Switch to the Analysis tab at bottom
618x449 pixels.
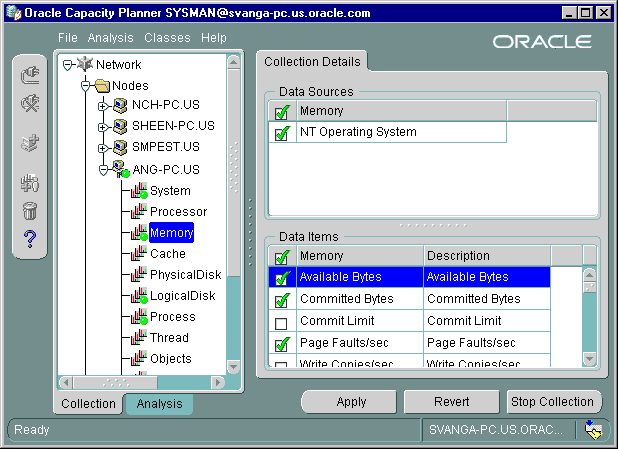159,404
